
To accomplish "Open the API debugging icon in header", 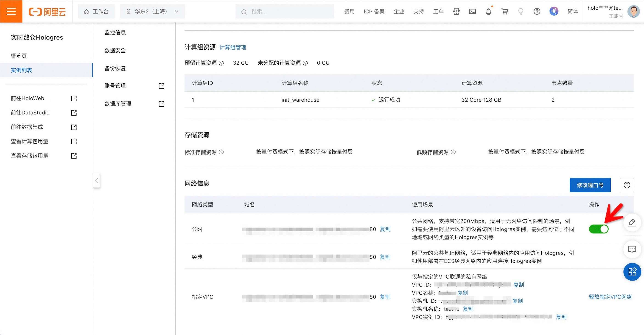I will click(456, 11).
